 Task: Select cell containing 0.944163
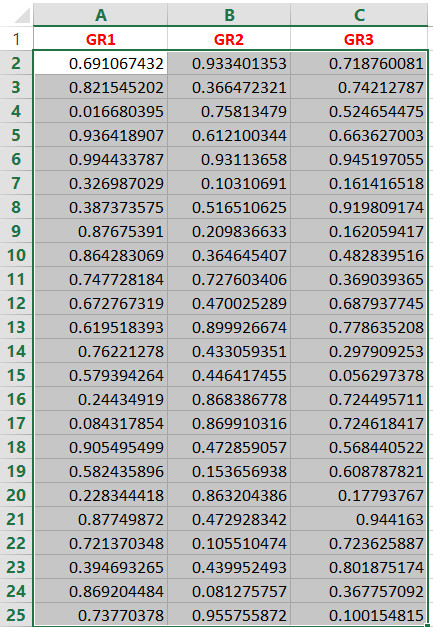[x=359, y=519]
